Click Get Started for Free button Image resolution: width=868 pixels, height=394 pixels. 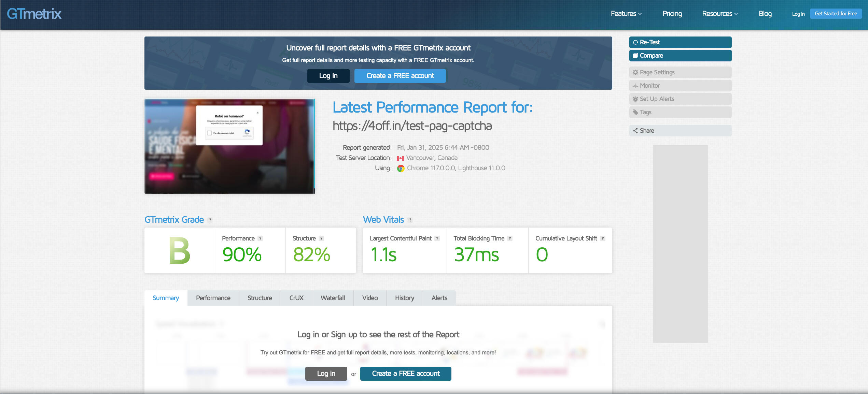click(x=836, y=14)
